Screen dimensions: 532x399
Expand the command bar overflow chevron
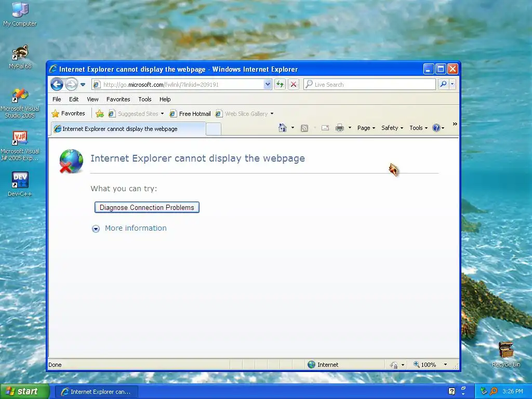point(455,124)
